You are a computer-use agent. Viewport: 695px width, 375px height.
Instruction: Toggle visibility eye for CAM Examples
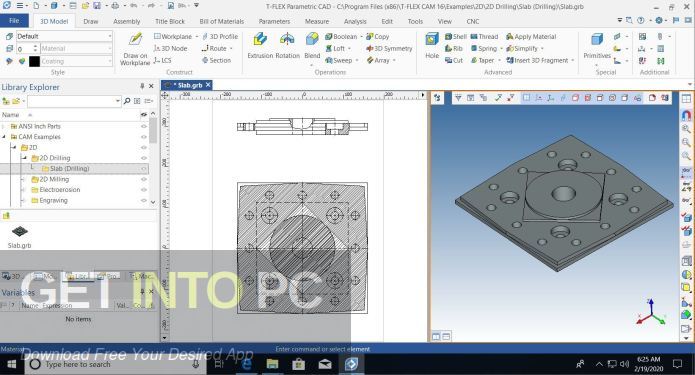coord(144,137)
